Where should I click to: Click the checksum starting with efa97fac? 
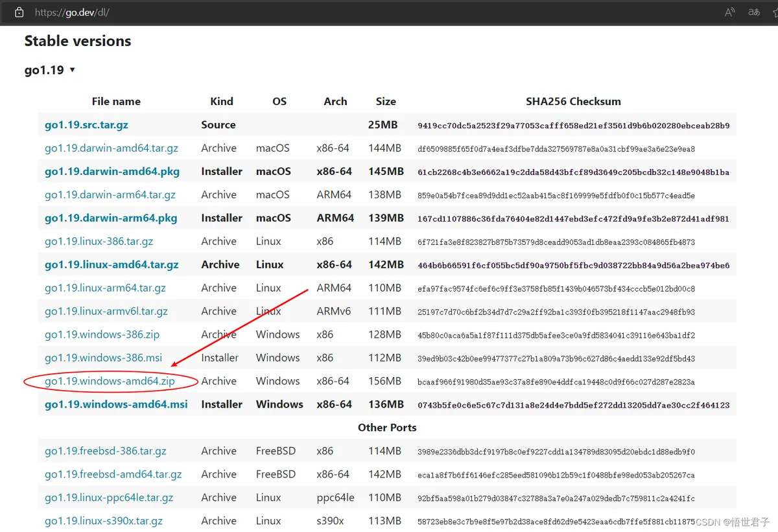coord(556,289)
